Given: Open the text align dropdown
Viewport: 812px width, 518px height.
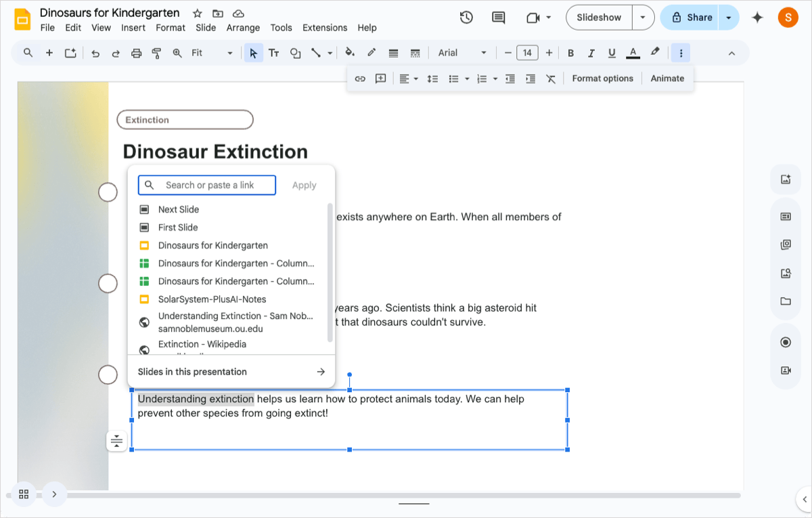Looking at the screenshot, I should click(408, 79).
